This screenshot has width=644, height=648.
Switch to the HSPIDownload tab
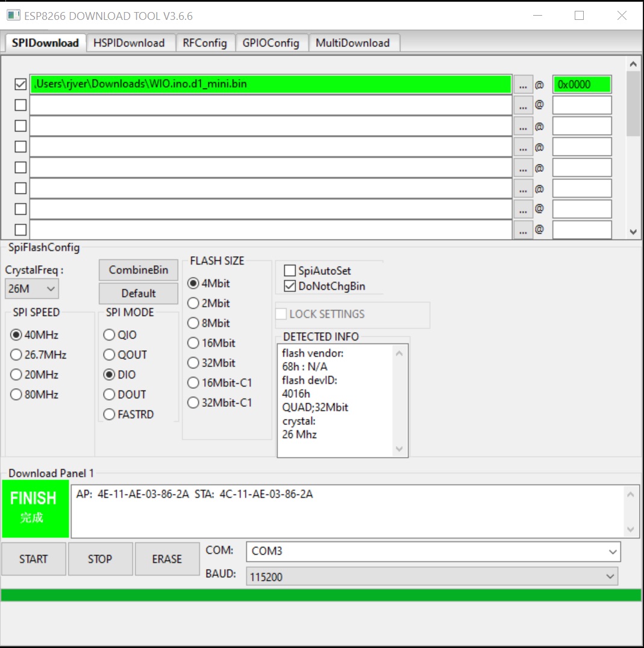(129, 43)
